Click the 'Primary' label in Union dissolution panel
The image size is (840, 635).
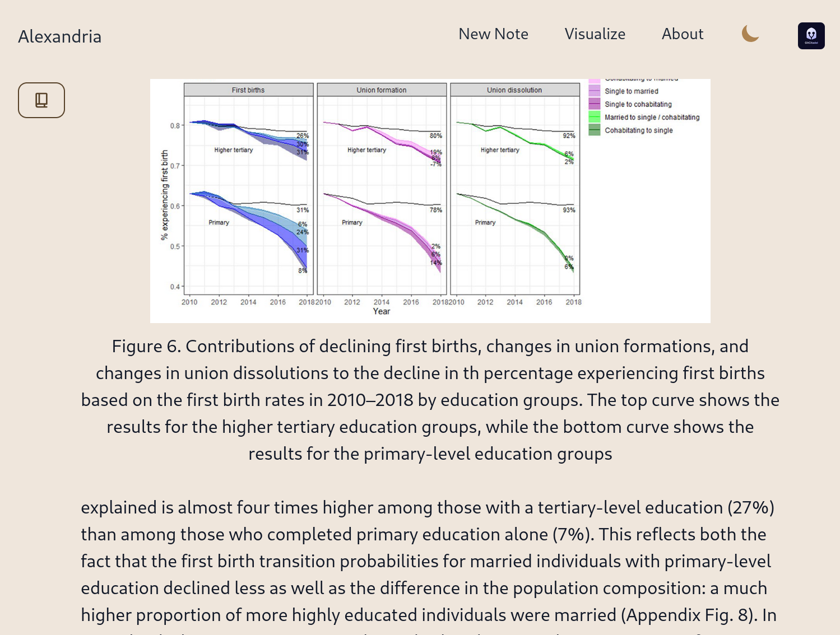[x=485, y=222]
